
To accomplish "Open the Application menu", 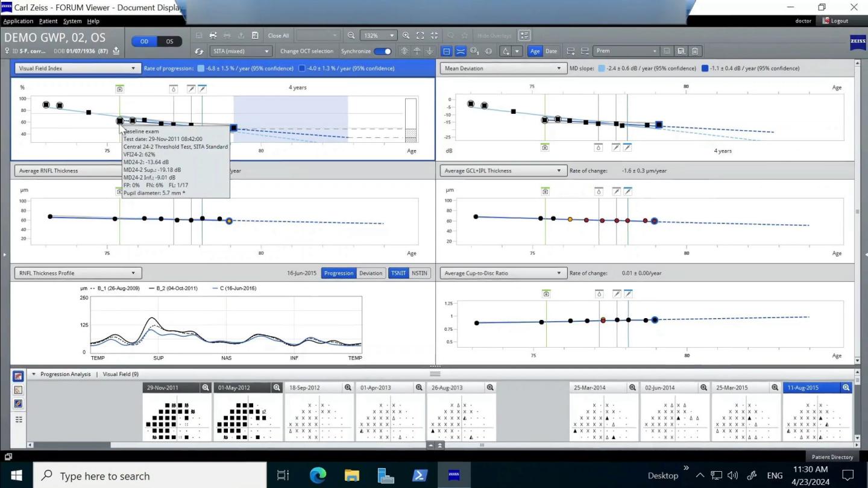I will point(18,20).
